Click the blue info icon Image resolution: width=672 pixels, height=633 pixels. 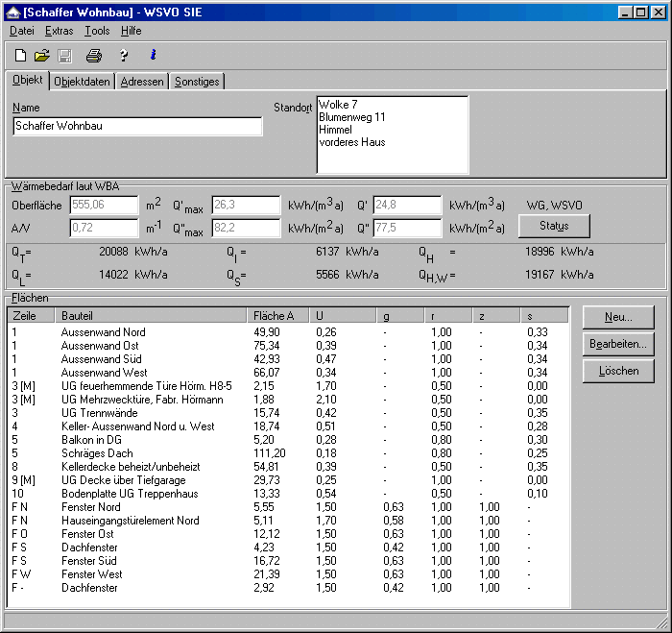[152, 56]
